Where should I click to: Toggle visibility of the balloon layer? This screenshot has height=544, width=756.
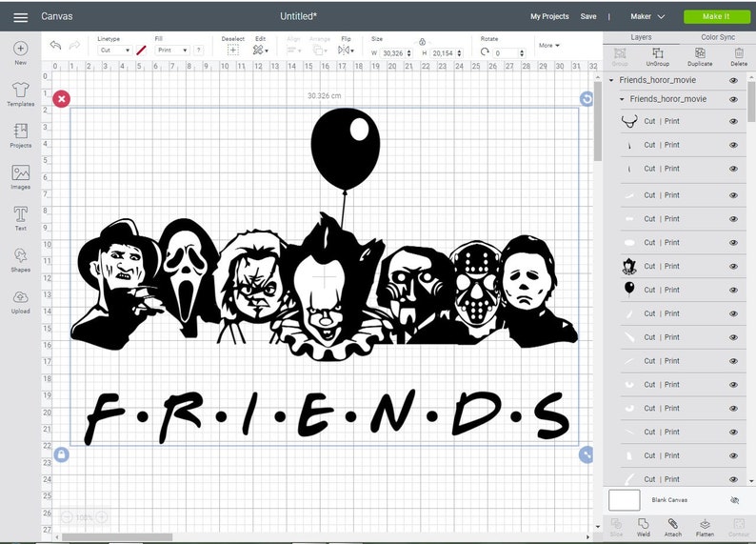tap(733, 290)
